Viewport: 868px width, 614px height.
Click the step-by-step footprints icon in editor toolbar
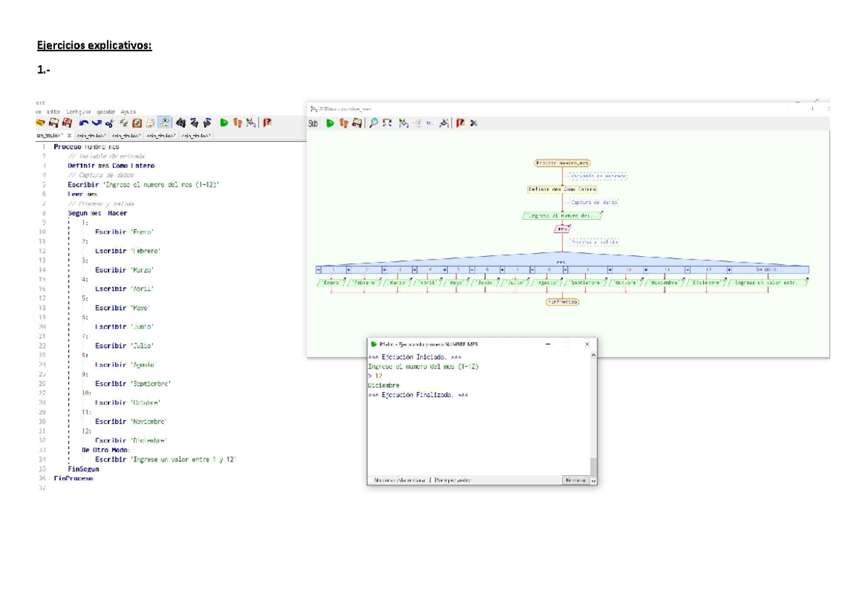click(x=237, y=123)
